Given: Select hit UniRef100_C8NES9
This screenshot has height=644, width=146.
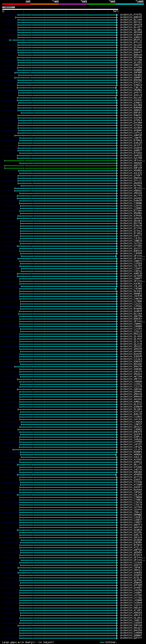Looking at the screenshot, I should tap(131, 241).
